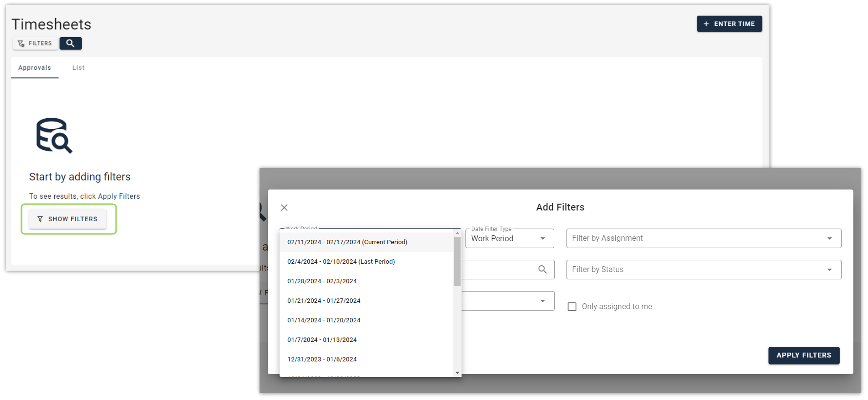Select the Approvals tab
This screenshot has width=868, height=400.
click(x=35, y=68)
